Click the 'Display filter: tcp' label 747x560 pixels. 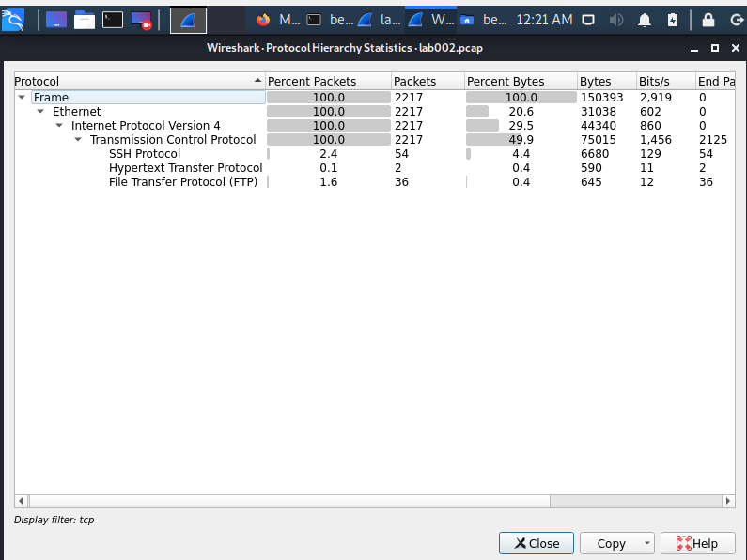click(x=54, y=520)
